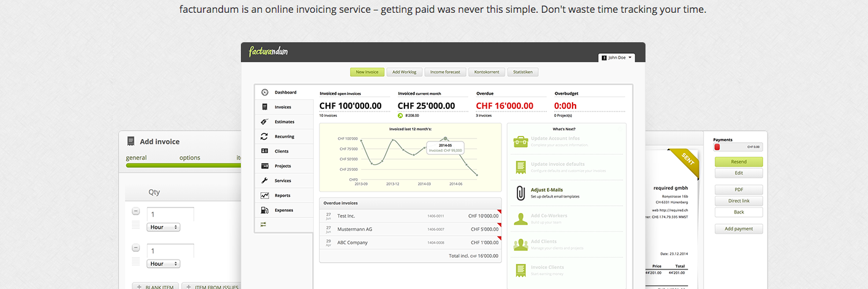This screenshot has height=289, width=868.
Task: Remove the second item row with minus button
Action: click(136, 248)
